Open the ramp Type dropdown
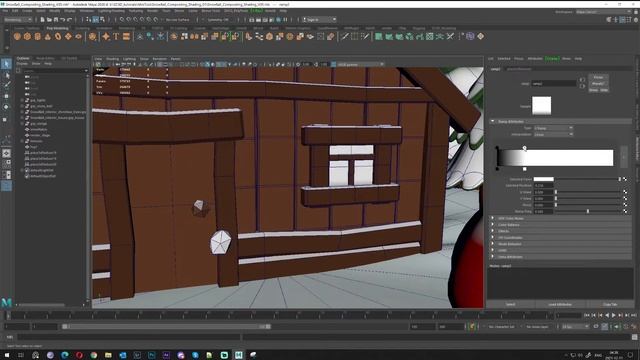640x360 pixels. point(553,128)
